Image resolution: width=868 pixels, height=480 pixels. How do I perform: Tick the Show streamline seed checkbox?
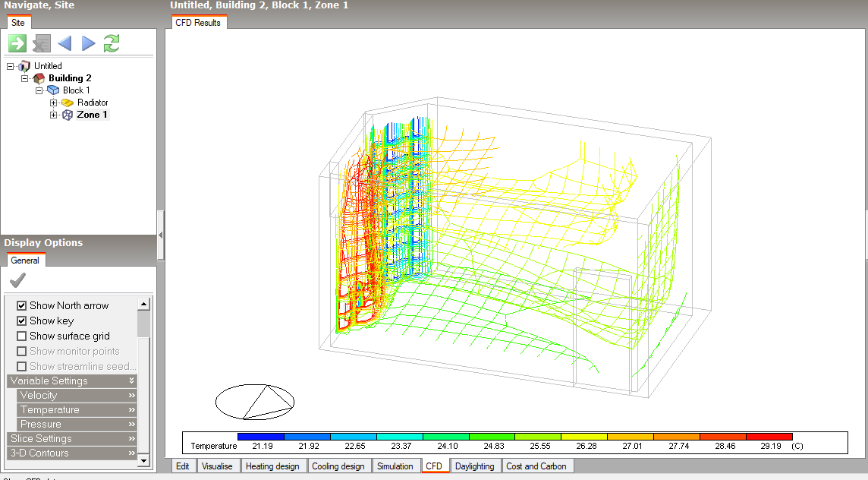21,366
